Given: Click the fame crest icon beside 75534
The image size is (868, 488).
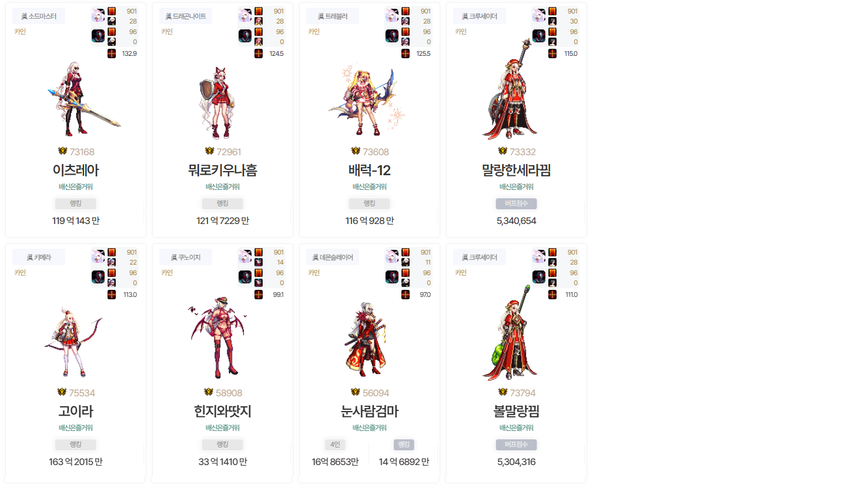Looking at the screenshot, I should [62, 392].
